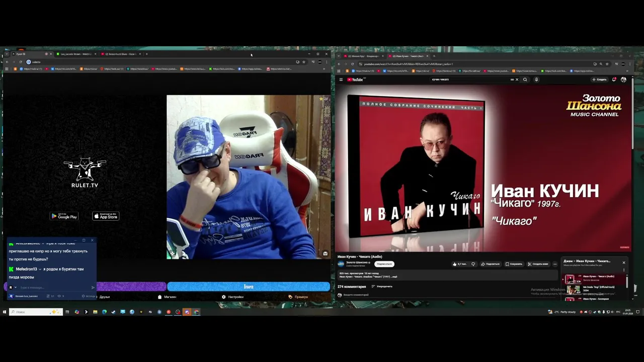Open Task View on taskbar
Screen dimensions: 644x362
[67, 312]
